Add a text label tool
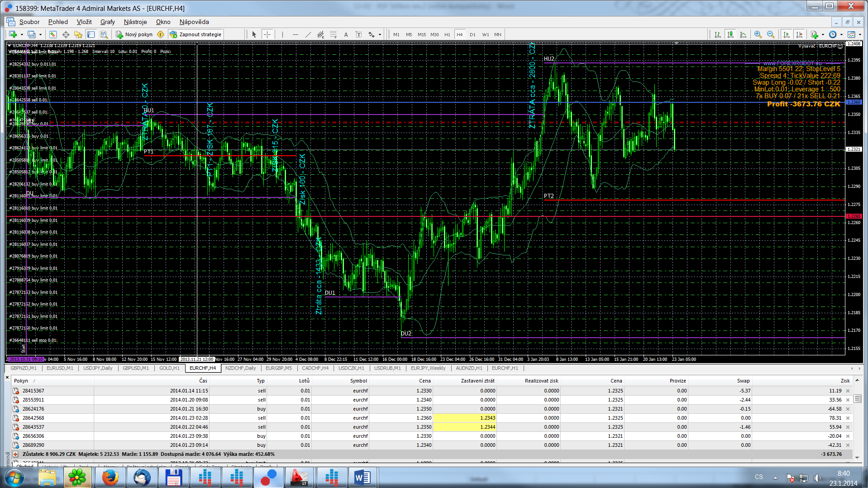The height and width of the screenshot is (488, 868). tap(358, 34)
